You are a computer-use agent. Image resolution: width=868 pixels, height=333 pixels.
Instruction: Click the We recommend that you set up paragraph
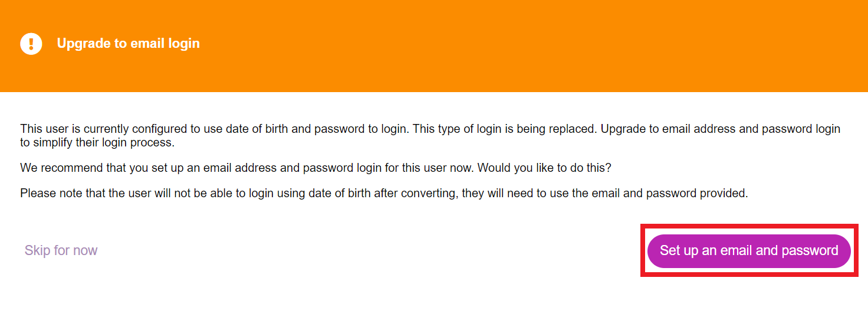pos(315,168)
